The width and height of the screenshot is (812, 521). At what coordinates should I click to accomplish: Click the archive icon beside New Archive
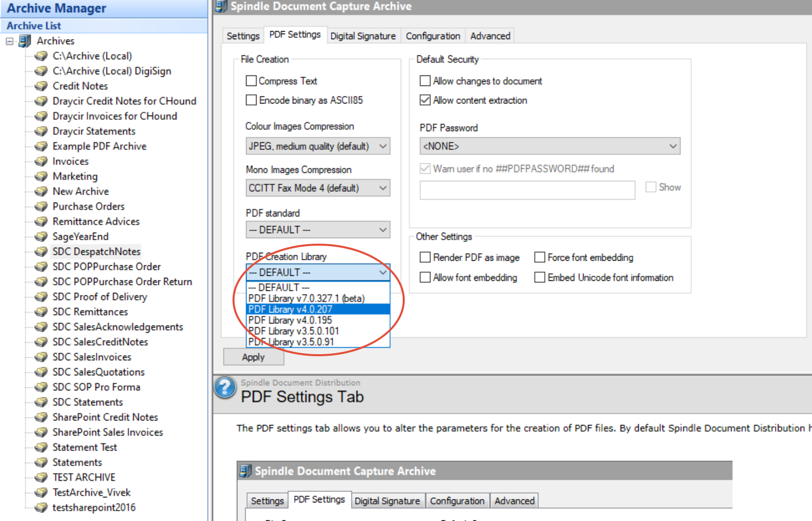coord(41,191)
